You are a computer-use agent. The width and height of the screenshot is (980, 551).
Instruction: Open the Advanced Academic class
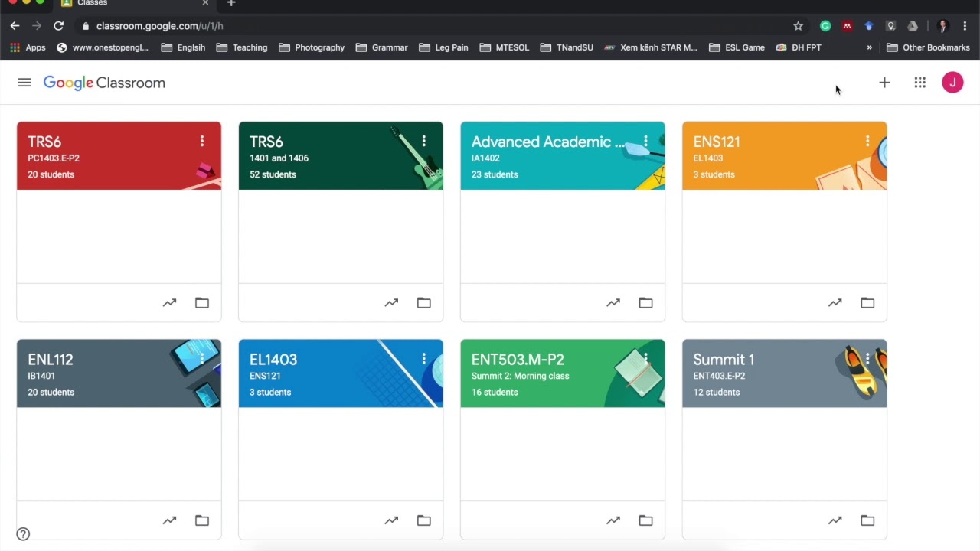(548, 142)
